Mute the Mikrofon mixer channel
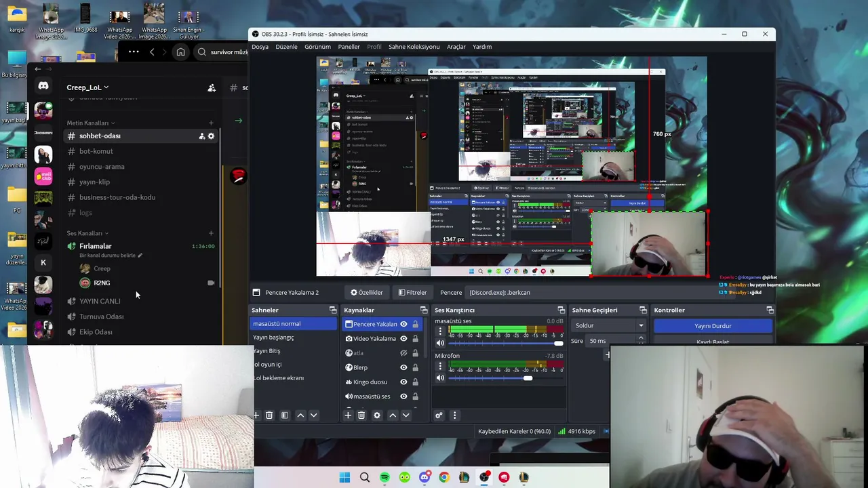This screenshot has width=868, height=488. [440, 378]
